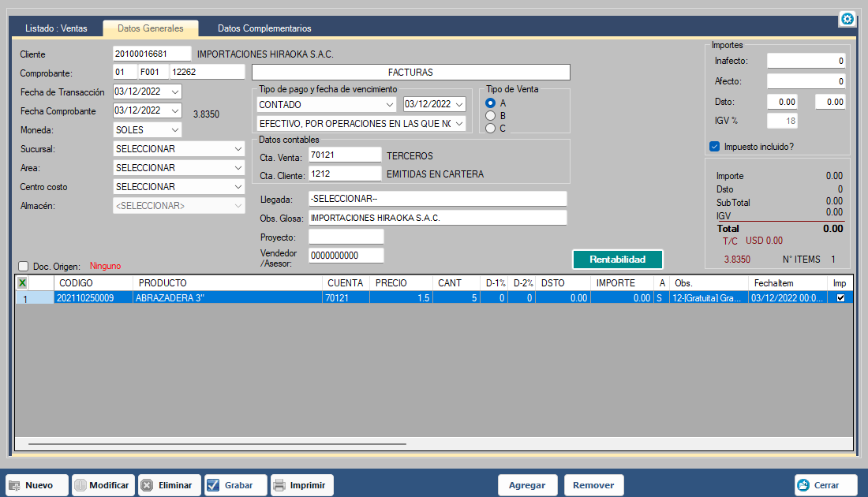The image size is (868, 497).
Task: Select the Datos Generales tab
Action: point(151,28)
